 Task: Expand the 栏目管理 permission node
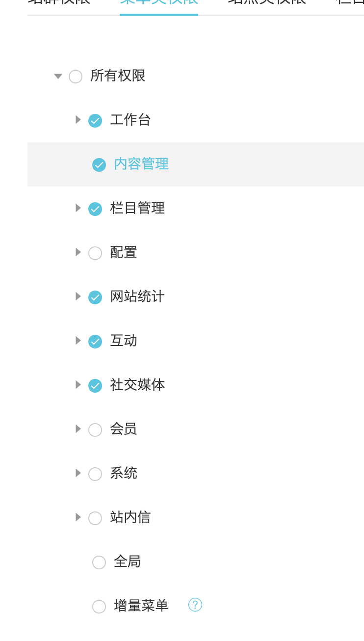78,208
